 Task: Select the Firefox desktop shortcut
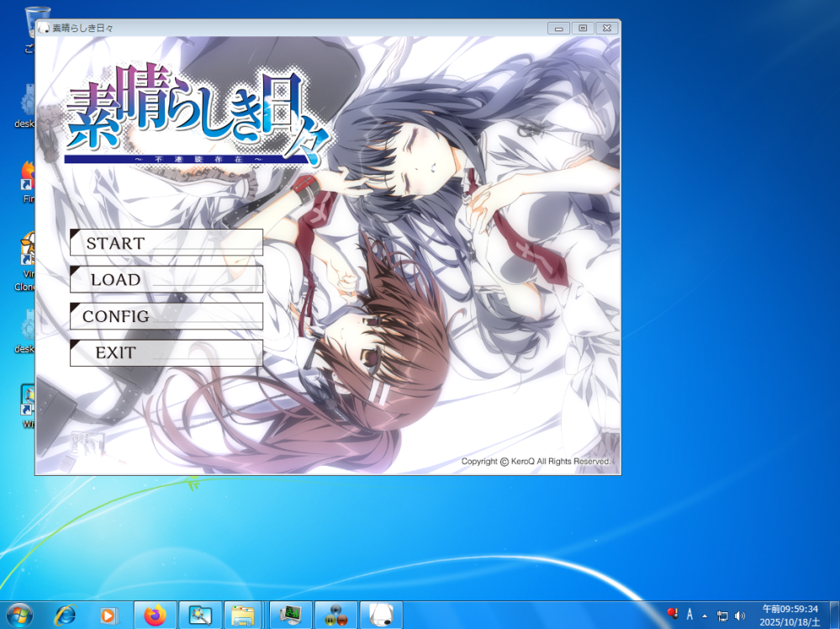tap(28, 182)
